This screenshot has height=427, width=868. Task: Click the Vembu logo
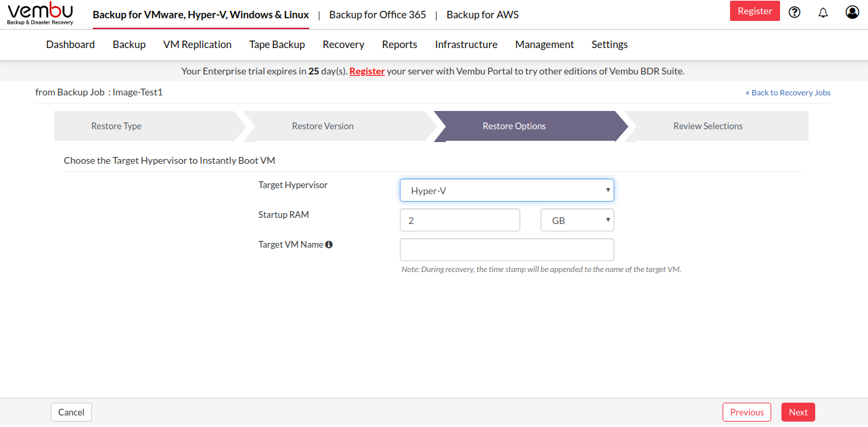(41, 14)
